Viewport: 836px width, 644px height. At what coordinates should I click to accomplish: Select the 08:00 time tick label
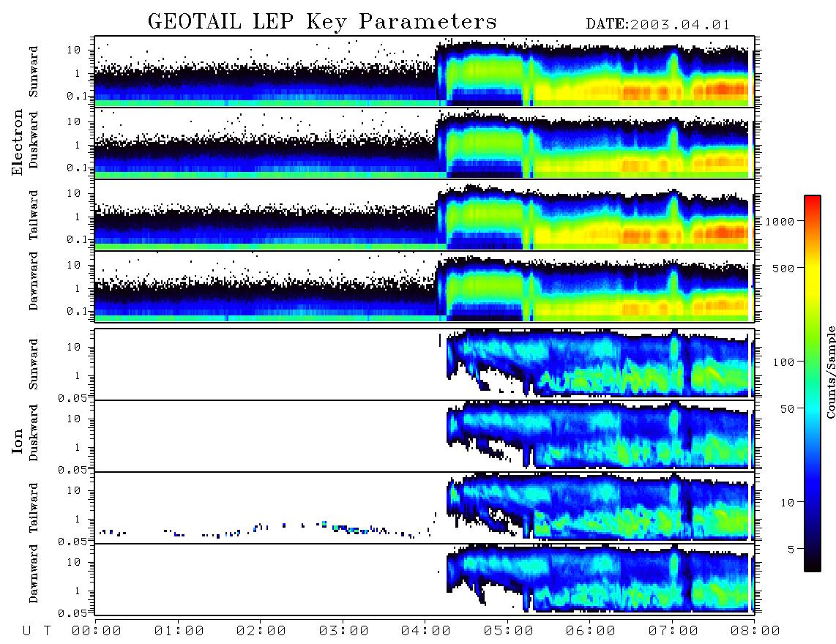tap(755, 631)
